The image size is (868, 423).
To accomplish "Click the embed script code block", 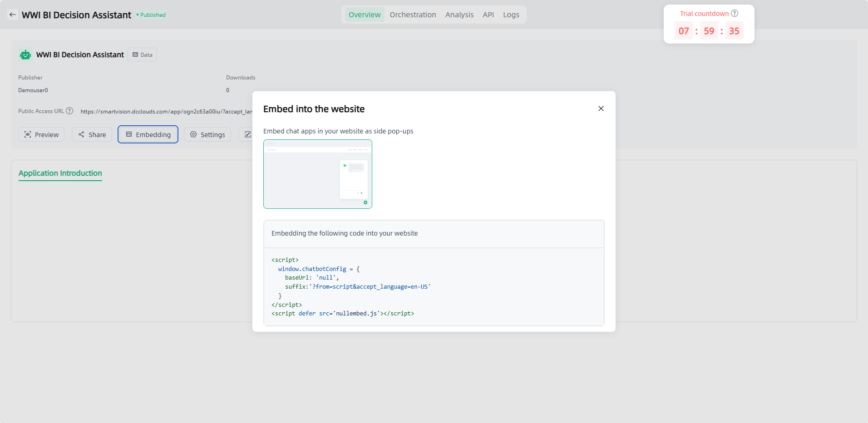I will (434, 286).
